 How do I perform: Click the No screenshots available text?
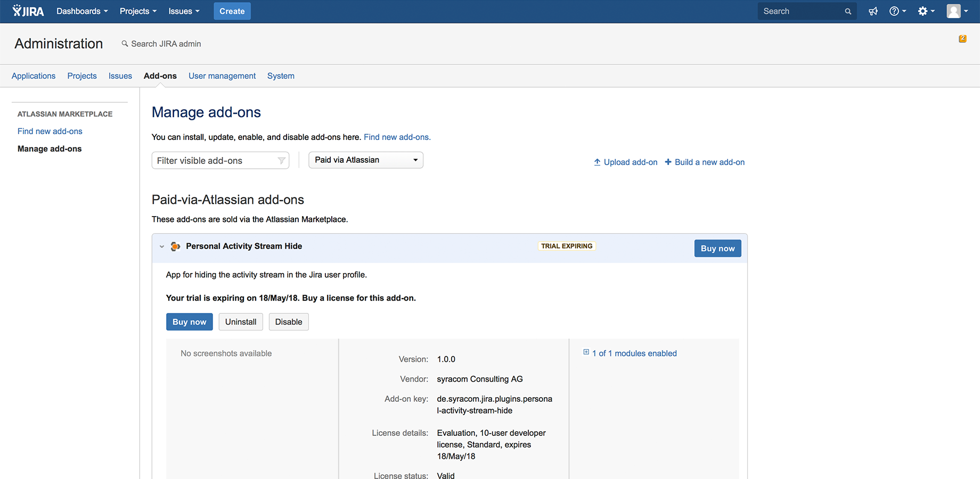(226, 354)
